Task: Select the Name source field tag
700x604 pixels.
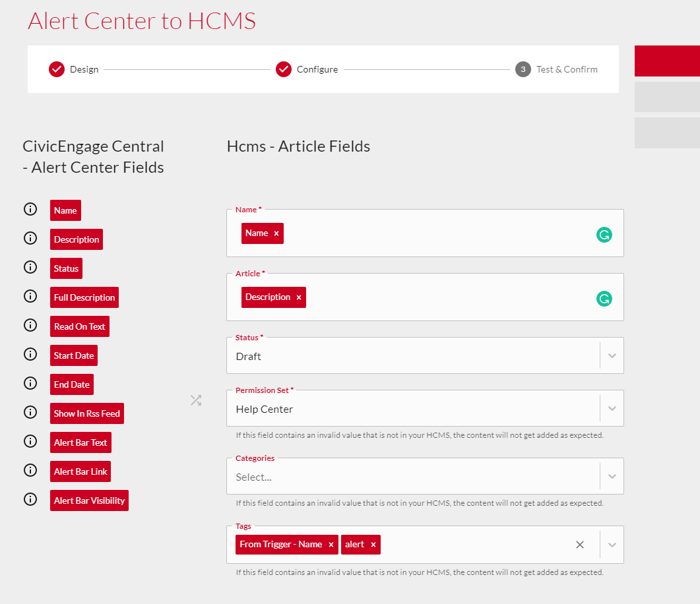Action: coord(65,210)
